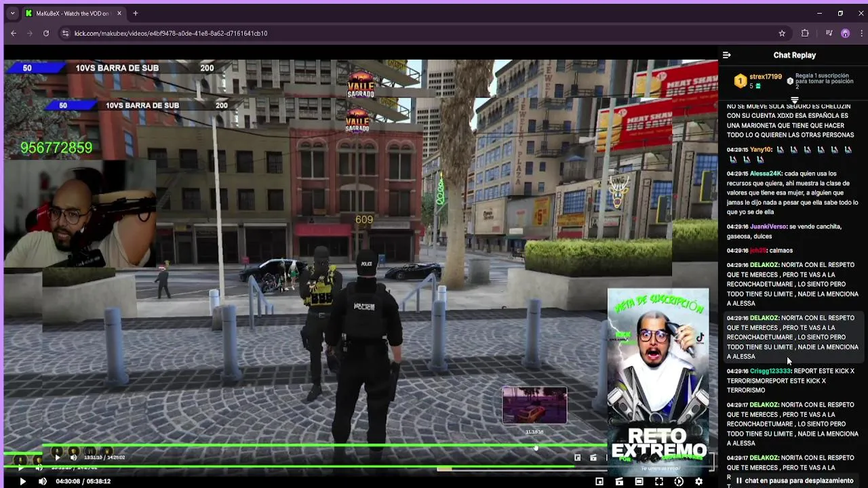Open a new browser tab
The image size is (868, 488).
pyautogui.click(x=135, y=13)
